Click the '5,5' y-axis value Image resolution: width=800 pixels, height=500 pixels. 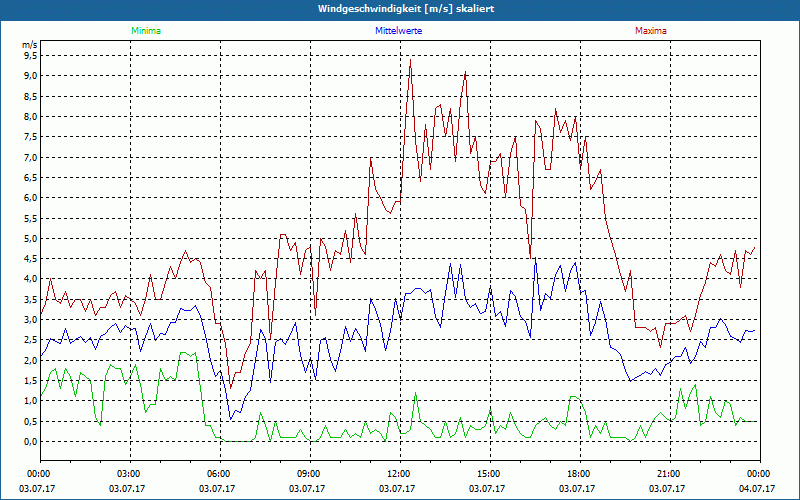[31, 218]
